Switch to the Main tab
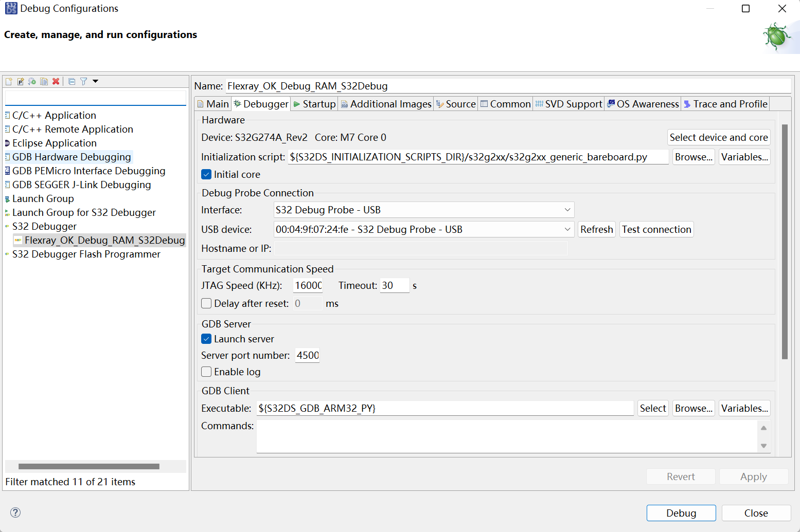Image resolution: width=800 pixels, height=532 pixels. pos(213,104)
